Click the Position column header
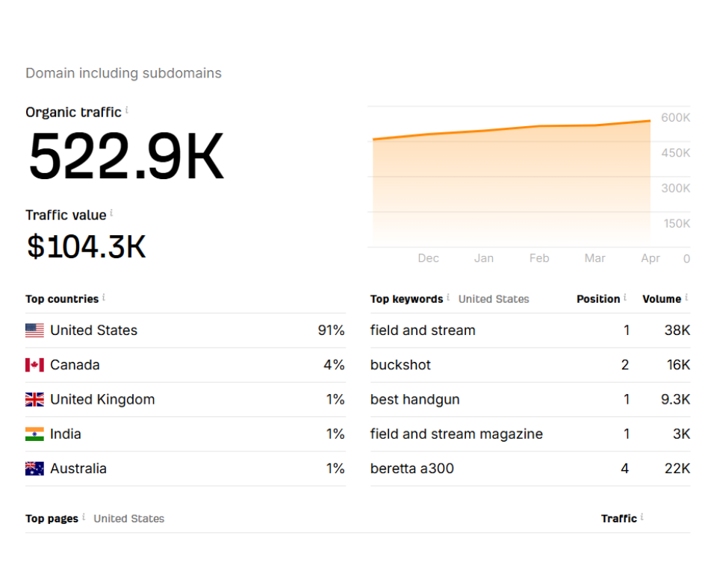This screenshot has height=588, width=702. (x=598, y=299)
